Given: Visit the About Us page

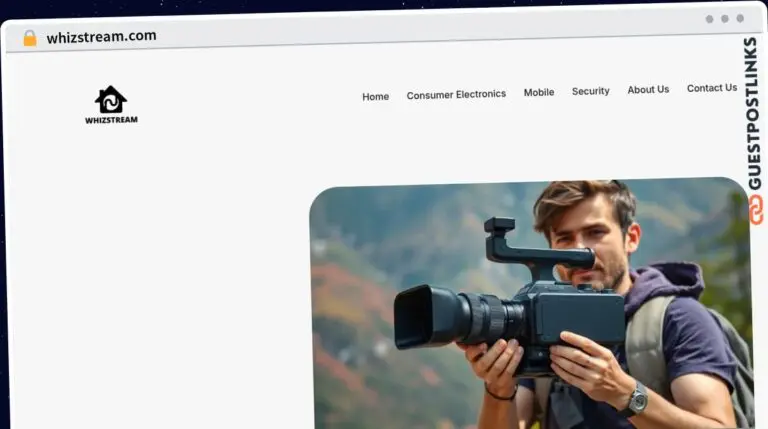Looking at the screenshot, I should pos(648,89).
